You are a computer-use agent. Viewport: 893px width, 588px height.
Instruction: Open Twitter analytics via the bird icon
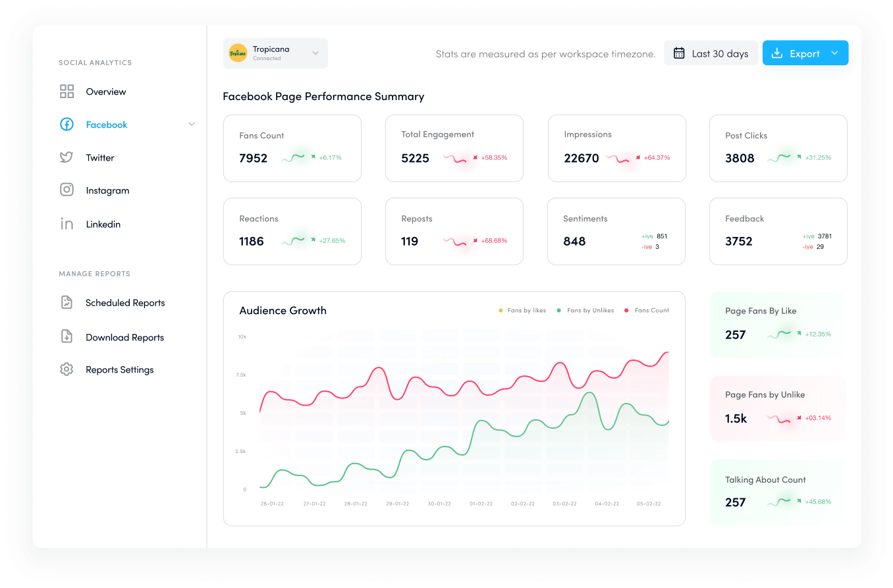point(67,157)
